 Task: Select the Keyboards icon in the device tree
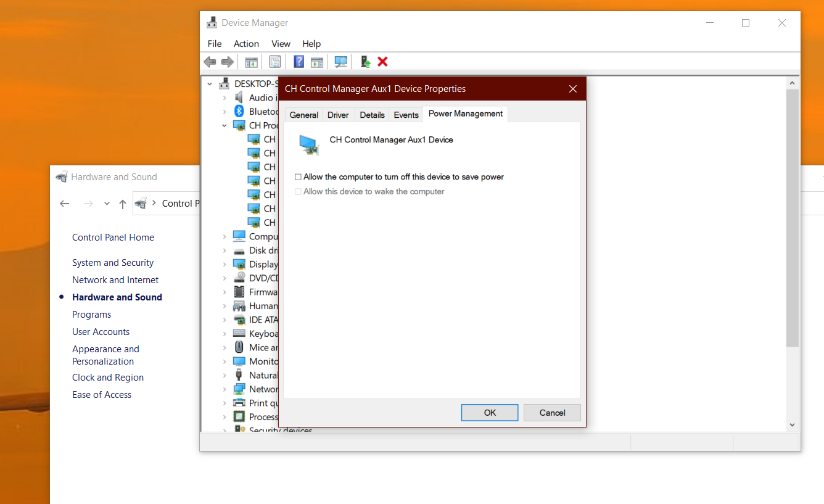(x=239, y=334)
